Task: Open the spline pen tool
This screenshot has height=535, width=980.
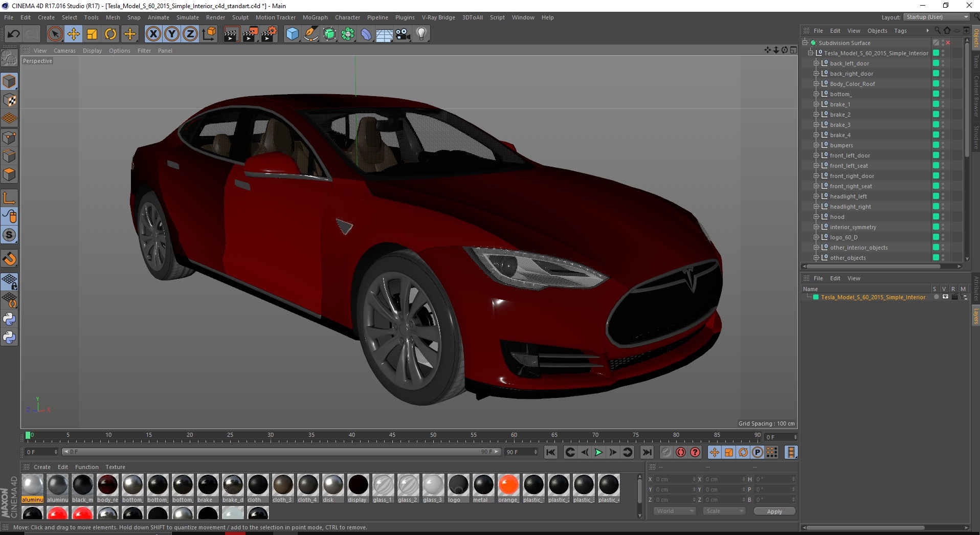Action: (x=311, y=34)
